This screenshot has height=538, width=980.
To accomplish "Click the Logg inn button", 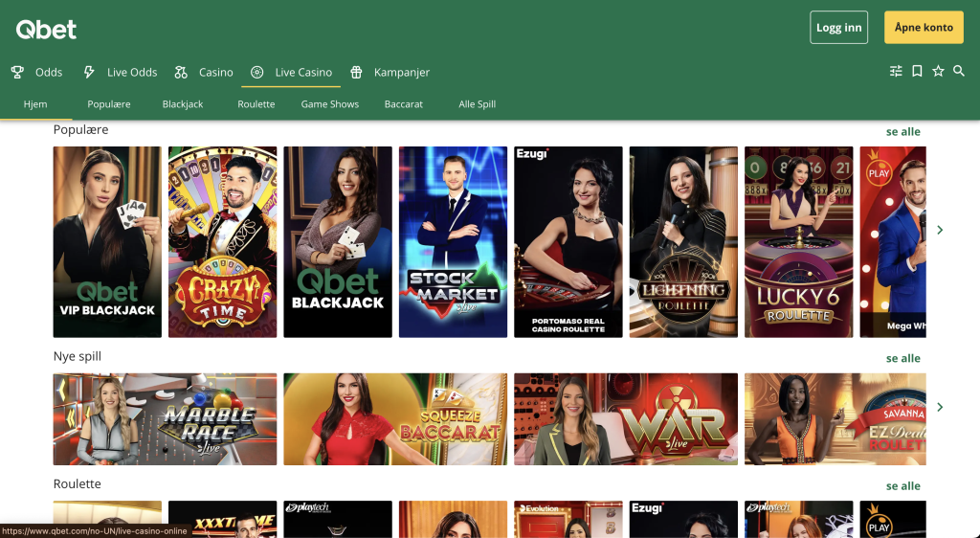I will [838, 28].
